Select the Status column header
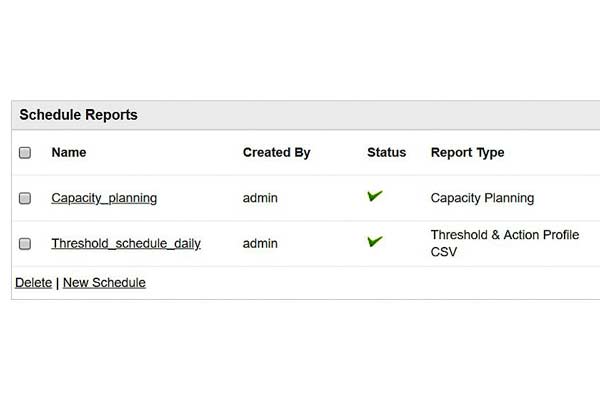Viewport: 600px width, 401px height. (386, 153)
